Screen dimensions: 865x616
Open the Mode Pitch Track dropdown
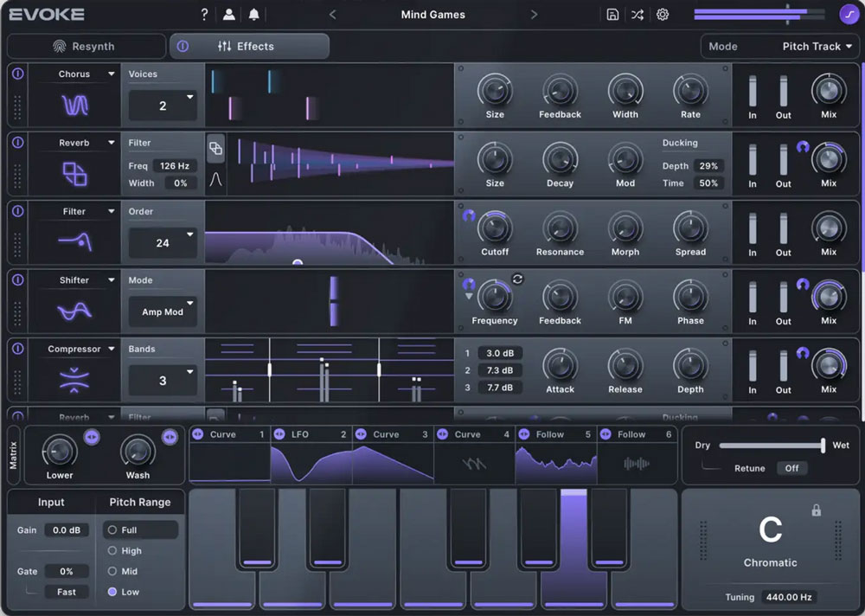click(x=780, y=47)
